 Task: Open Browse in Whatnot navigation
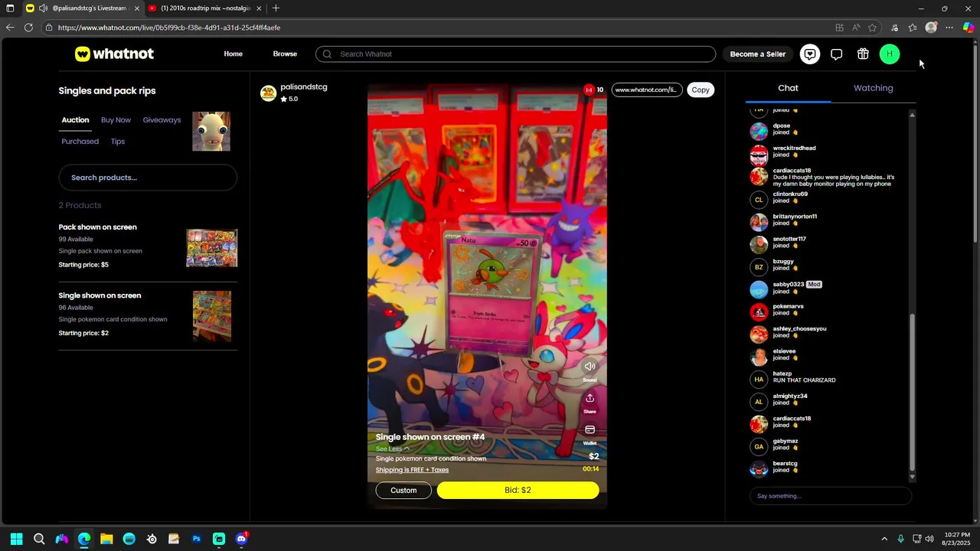[x=285, y=54]
